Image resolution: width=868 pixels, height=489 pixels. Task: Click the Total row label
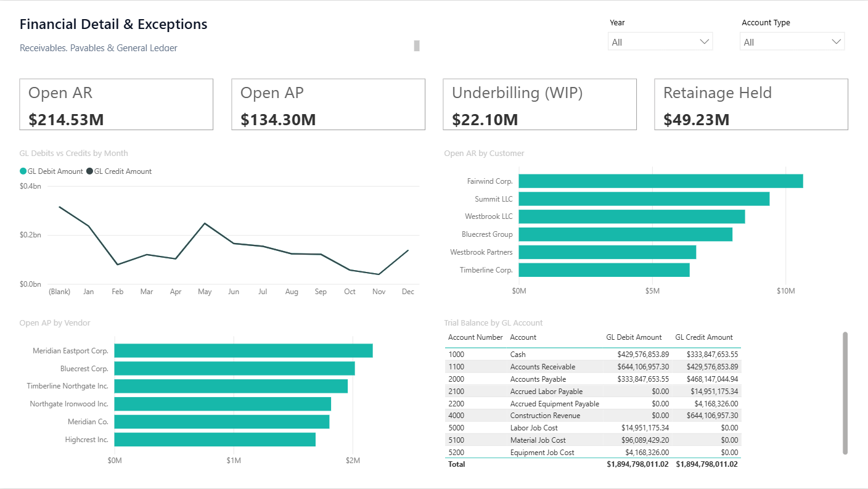tap(457, 464)
